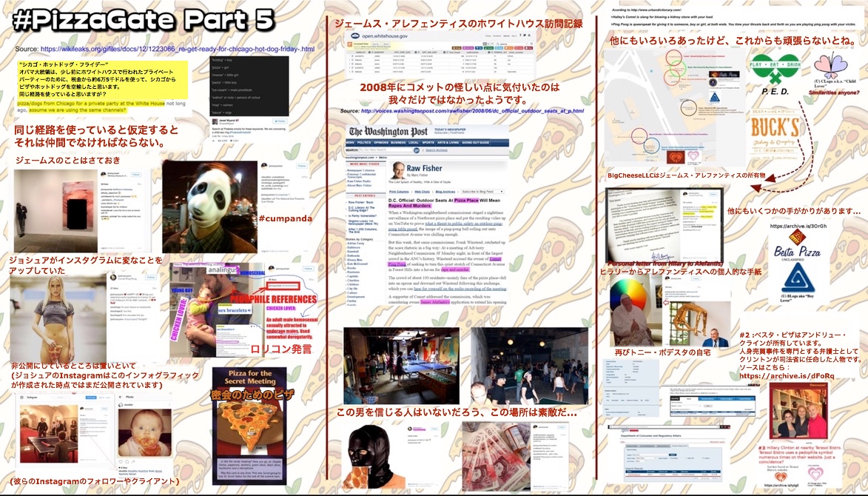868x496 pixels.
Task: Click the yellow-highlighted Japanese translation box
Action: 102,79
